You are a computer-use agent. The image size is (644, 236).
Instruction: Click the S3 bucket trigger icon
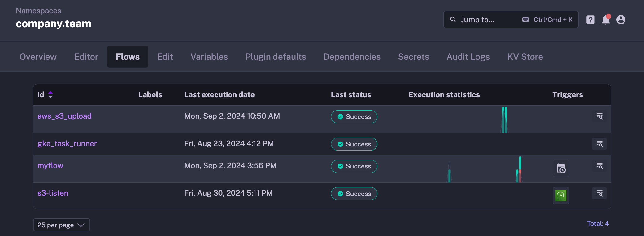click(561, 196)
